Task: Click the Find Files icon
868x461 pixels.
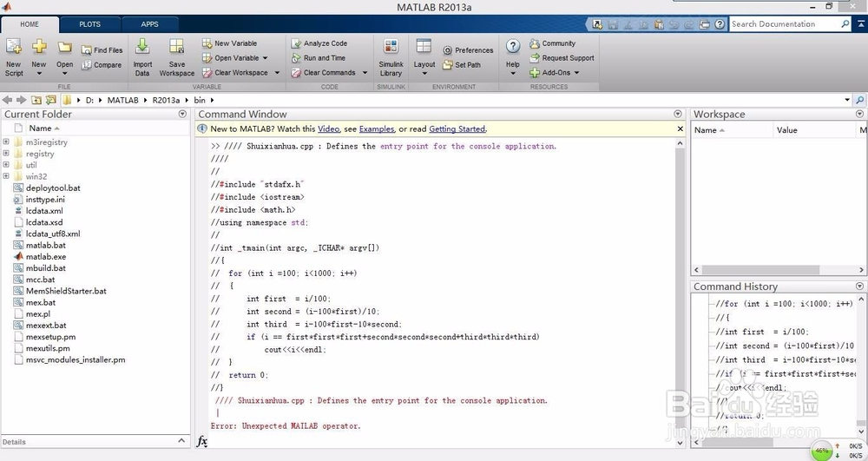Action: point(86,49)
